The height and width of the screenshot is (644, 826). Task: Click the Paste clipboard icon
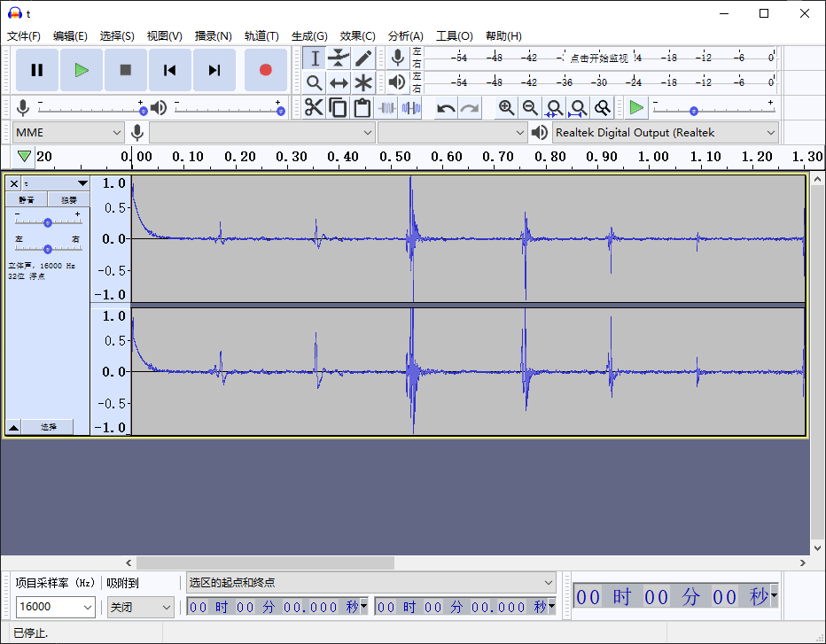362,108
